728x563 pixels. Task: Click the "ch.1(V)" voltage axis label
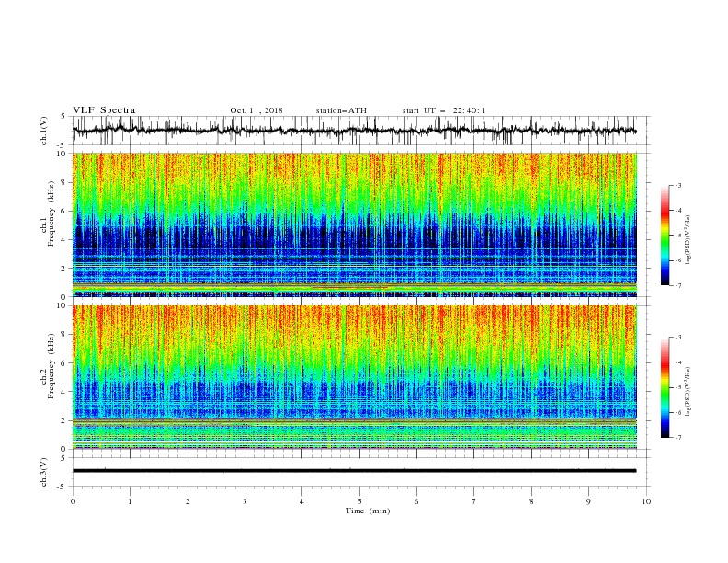[44, 131]
